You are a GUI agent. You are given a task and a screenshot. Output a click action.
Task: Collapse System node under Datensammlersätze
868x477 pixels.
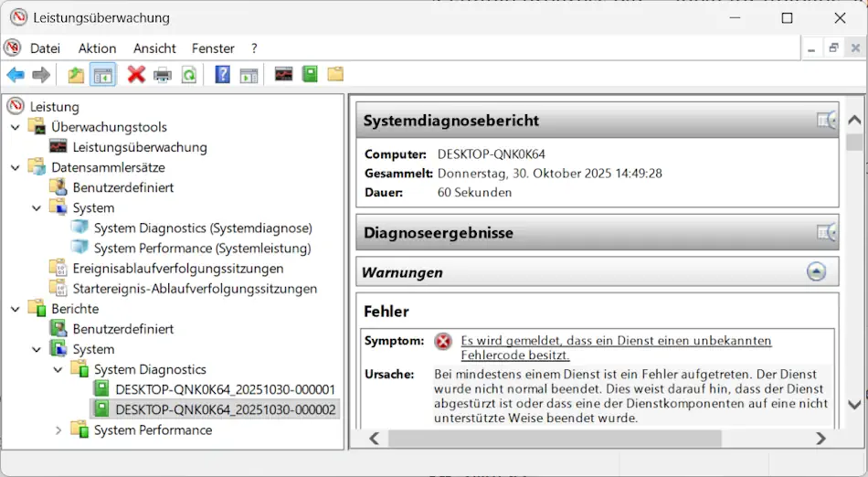pyautogui.click(x=37, y=208)
